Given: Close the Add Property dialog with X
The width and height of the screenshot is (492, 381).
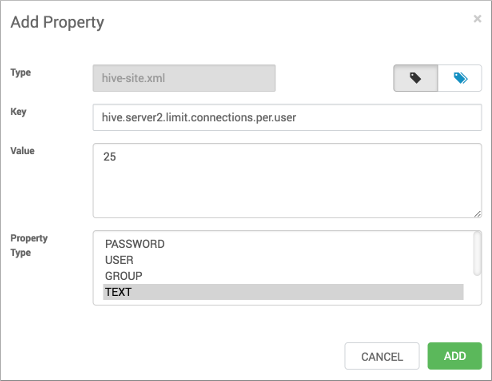Looking at the screenshot, I should tap(477, 19).
